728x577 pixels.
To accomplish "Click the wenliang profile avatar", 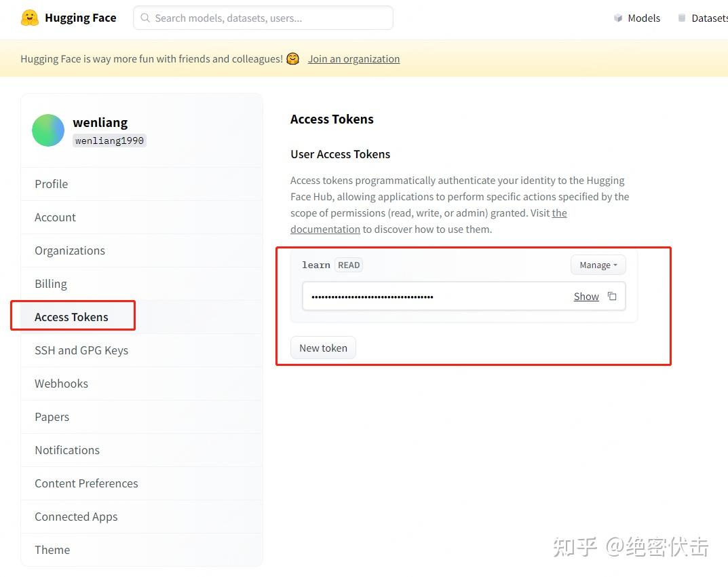I will [48, 130].
